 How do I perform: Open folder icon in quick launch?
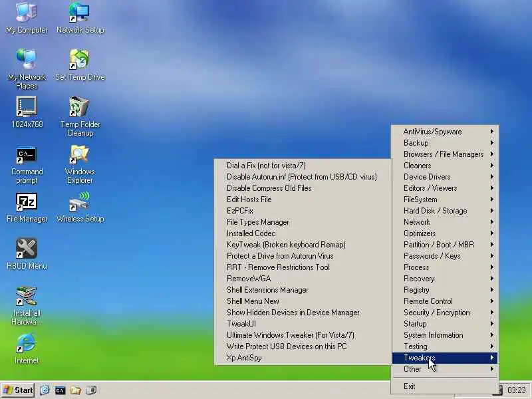pos(75,390)
